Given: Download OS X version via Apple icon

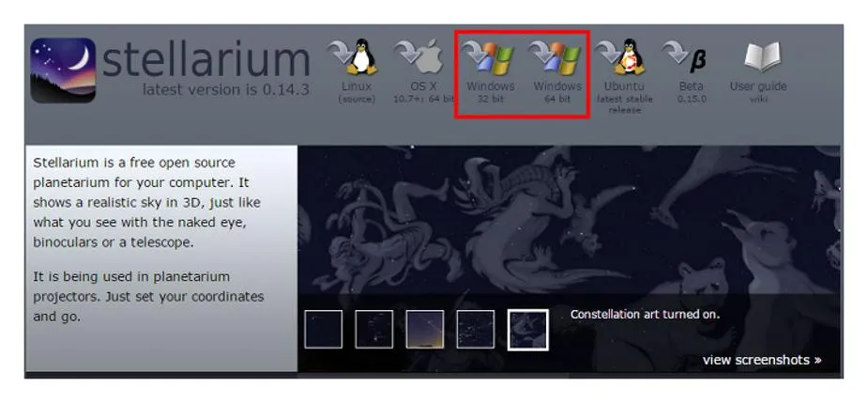Looking at the screenshot, I should click(x=420, y=56).
